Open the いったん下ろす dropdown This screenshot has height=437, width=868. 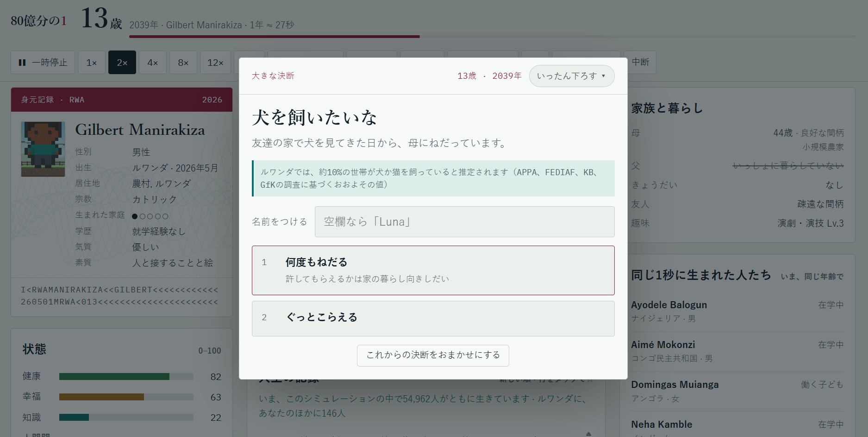pyautogui.click(x=571, y=76)
